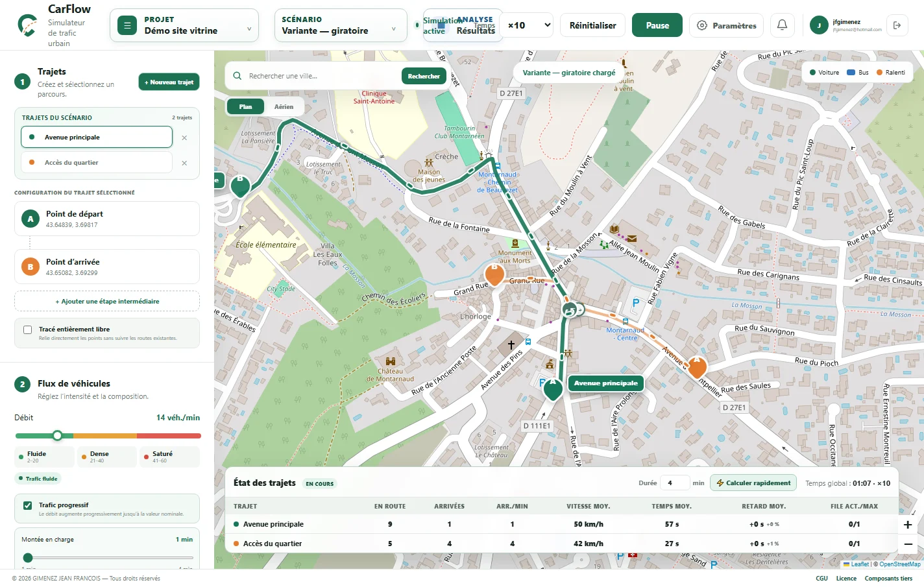The width and height of the screenshot is (924, 587).
Task: Click the Point de départ card
Action: (x=107, y=219)
